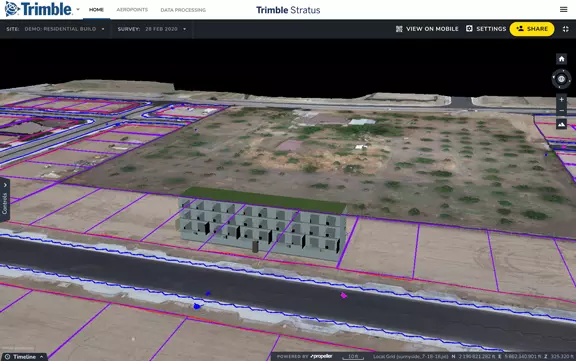Click the Trimble Stratus title
576x361 pixels.
click(x=288, y=10)
